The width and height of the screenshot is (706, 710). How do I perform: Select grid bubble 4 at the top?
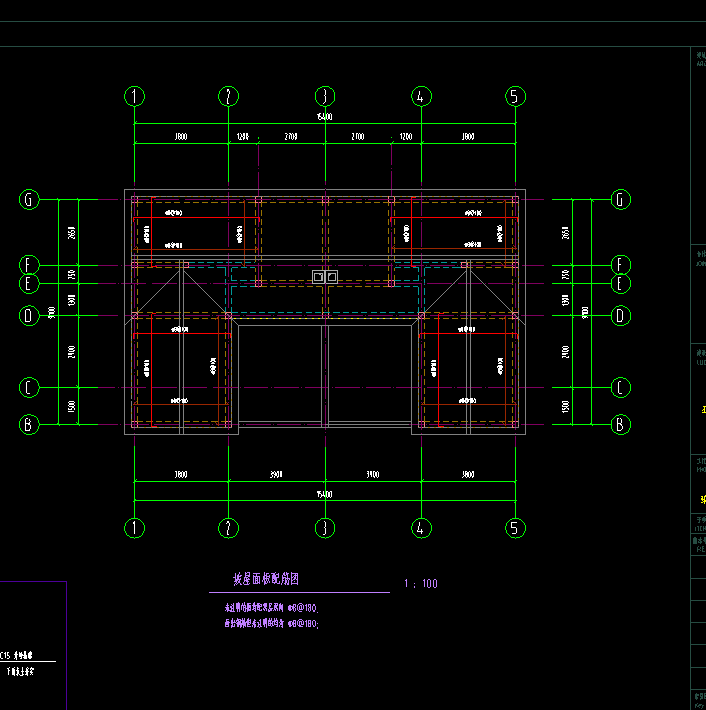click(x=421, y=96)
